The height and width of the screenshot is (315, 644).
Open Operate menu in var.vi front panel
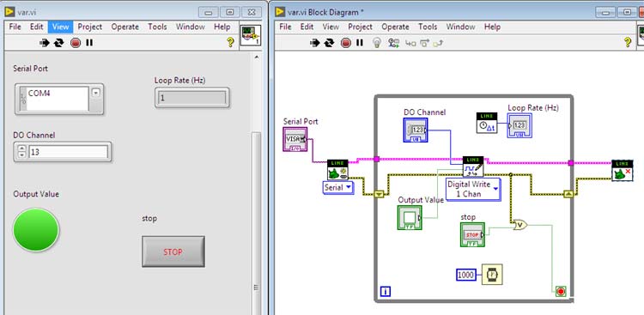(125, 27)
